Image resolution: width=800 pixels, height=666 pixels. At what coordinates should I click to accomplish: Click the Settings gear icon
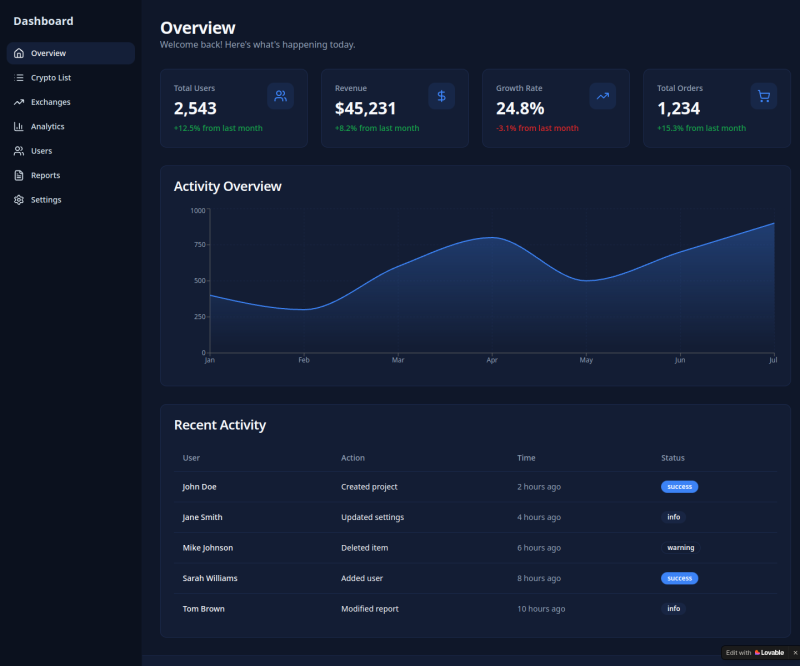(19, 200)
